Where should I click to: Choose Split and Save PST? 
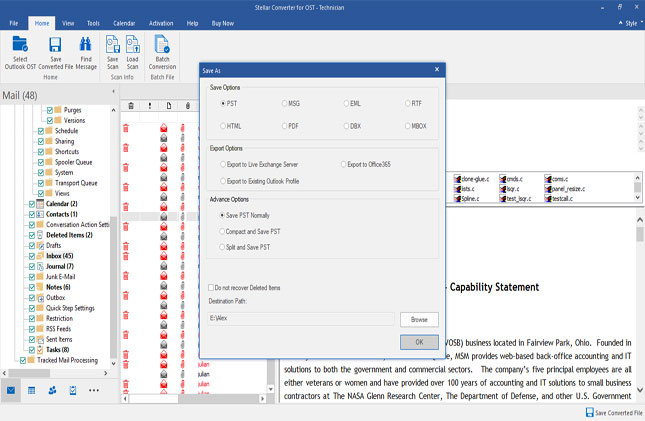click(245, 247)
